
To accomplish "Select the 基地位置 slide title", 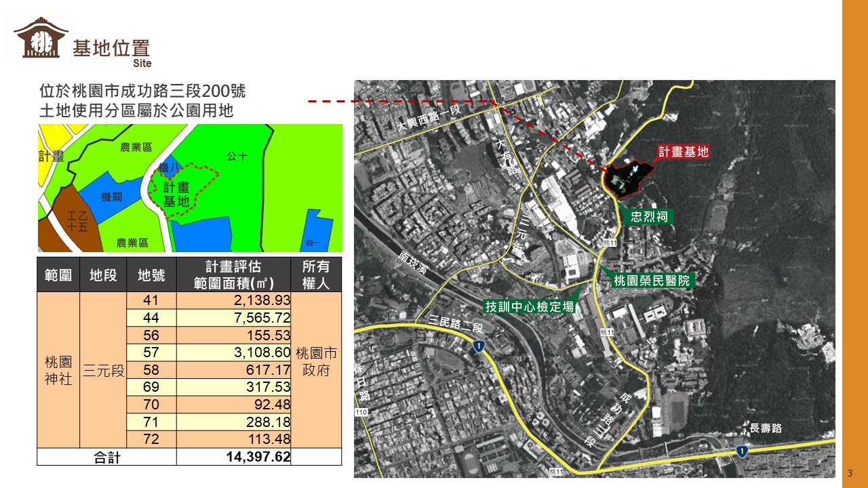I will coord(111,48).
